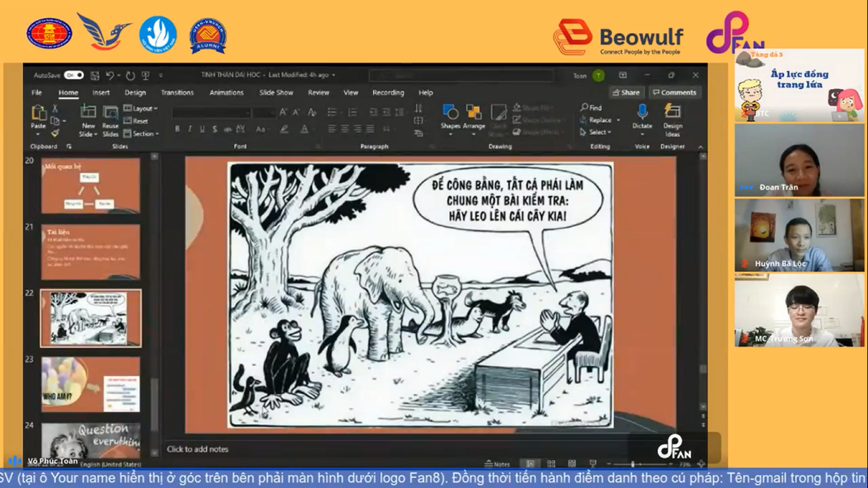This screenshot has width=868, height=488.
Task: Click Increase Font Size icon
Action: click(x=283, y=113)
